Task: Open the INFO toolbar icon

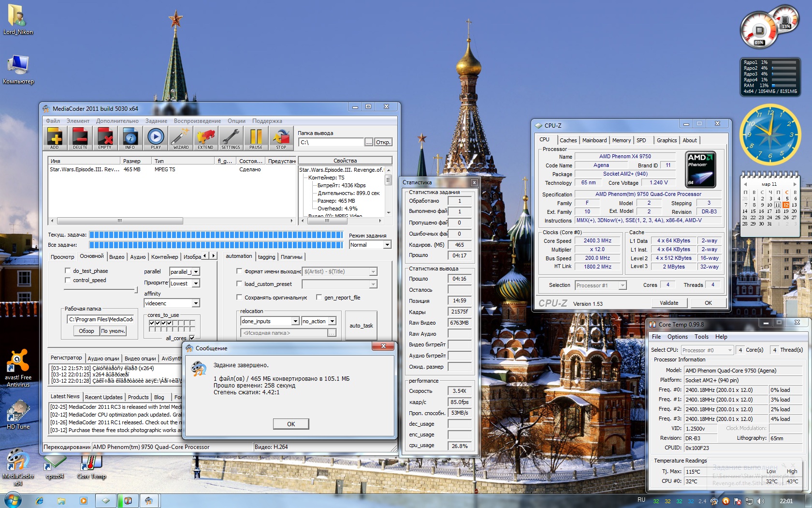Action: point(130,138)
